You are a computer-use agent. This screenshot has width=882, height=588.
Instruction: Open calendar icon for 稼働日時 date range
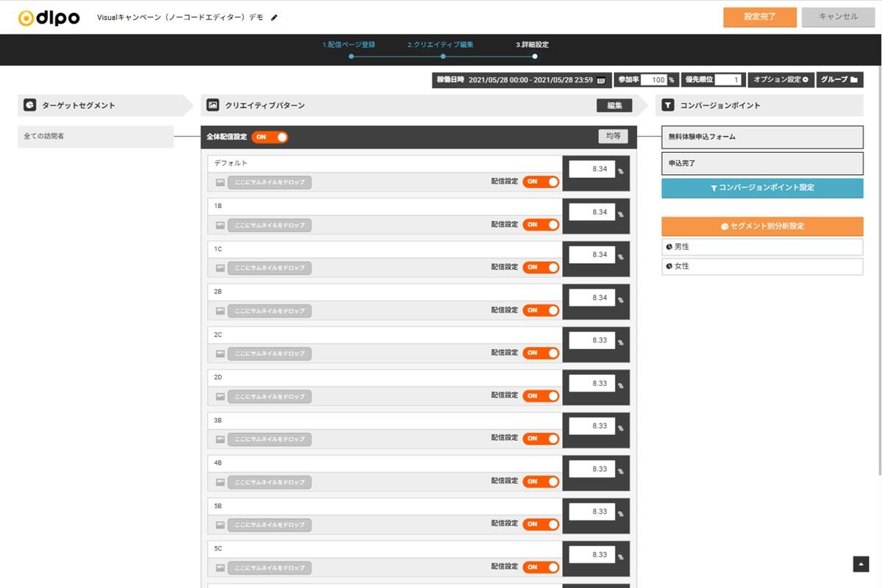pyautogui.click(x=600, y=80)
